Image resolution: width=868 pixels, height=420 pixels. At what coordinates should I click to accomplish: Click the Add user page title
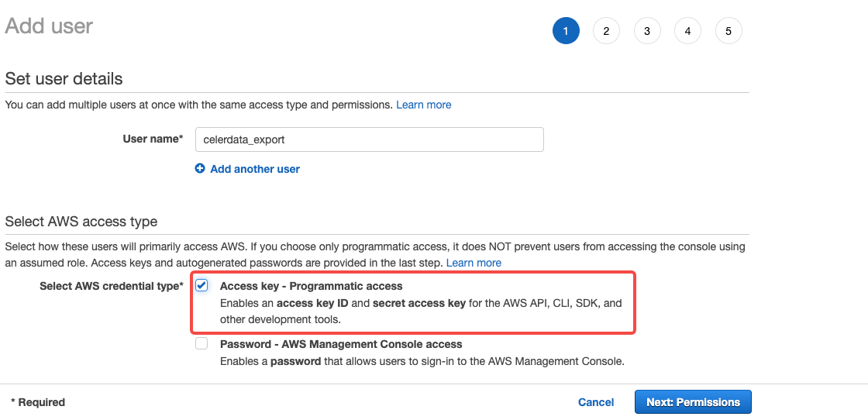coord(49,26)
